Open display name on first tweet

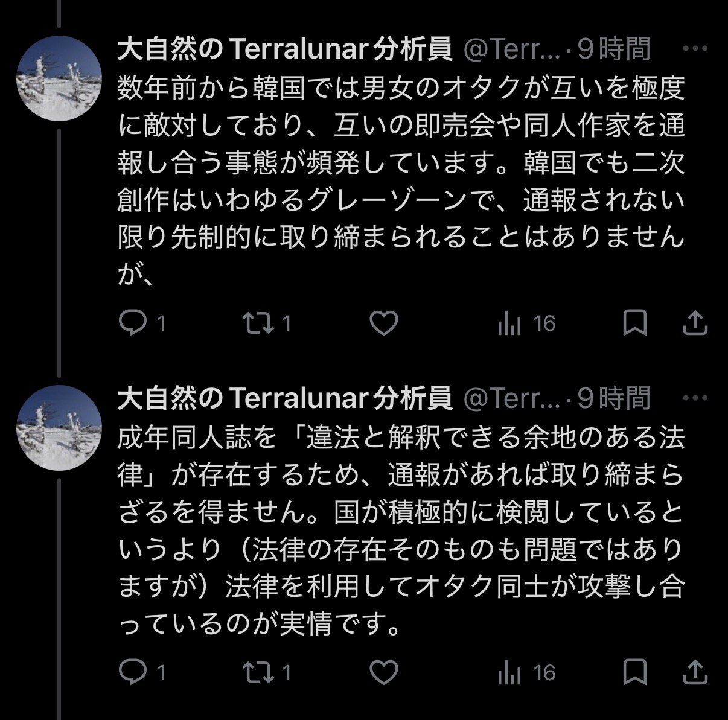point(285,49)
